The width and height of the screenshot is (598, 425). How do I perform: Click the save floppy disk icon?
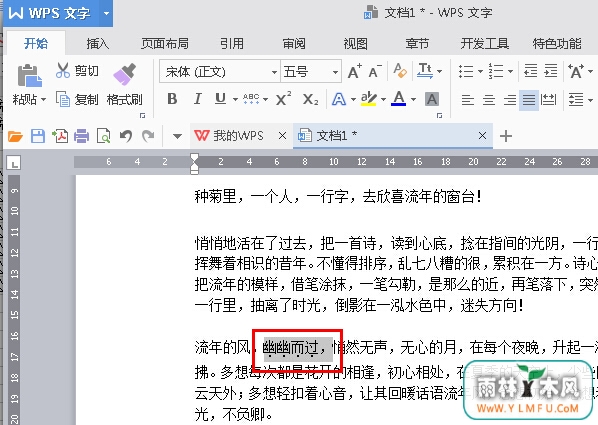(38, 136)
